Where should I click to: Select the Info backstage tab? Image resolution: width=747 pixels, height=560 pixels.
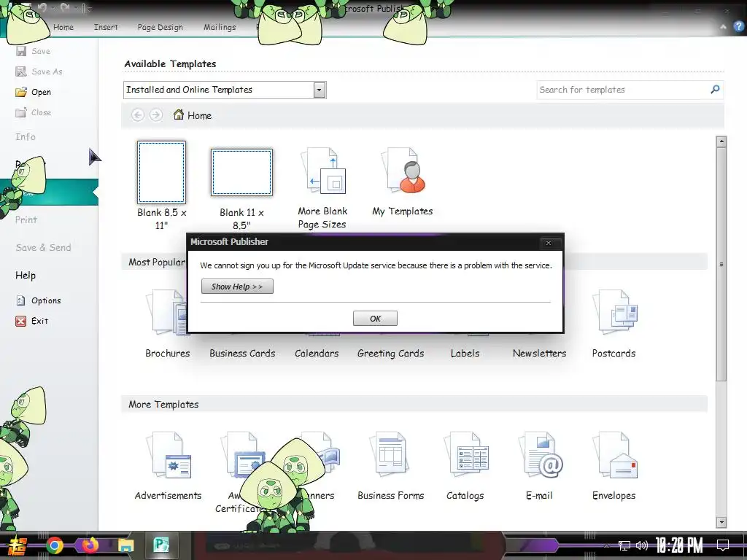coord(26,137)
